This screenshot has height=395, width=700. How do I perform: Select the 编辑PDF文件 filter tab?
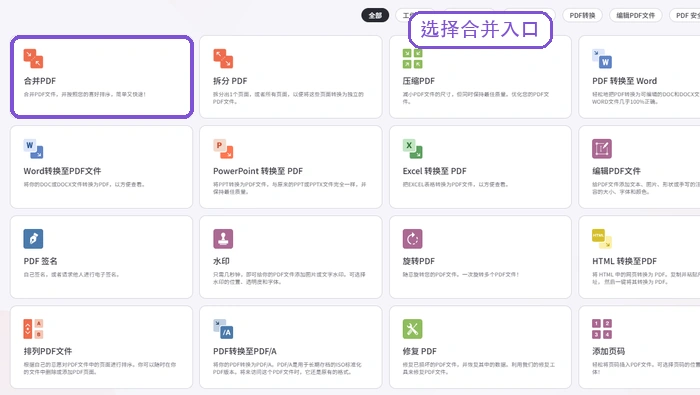(x=636, y=15)
